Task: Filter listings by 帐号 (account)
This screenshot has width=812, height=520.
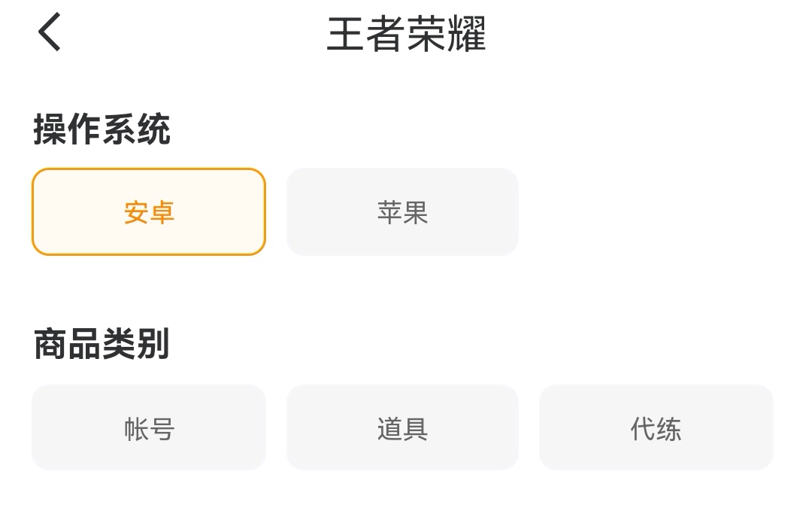Action: pos(149,428)
